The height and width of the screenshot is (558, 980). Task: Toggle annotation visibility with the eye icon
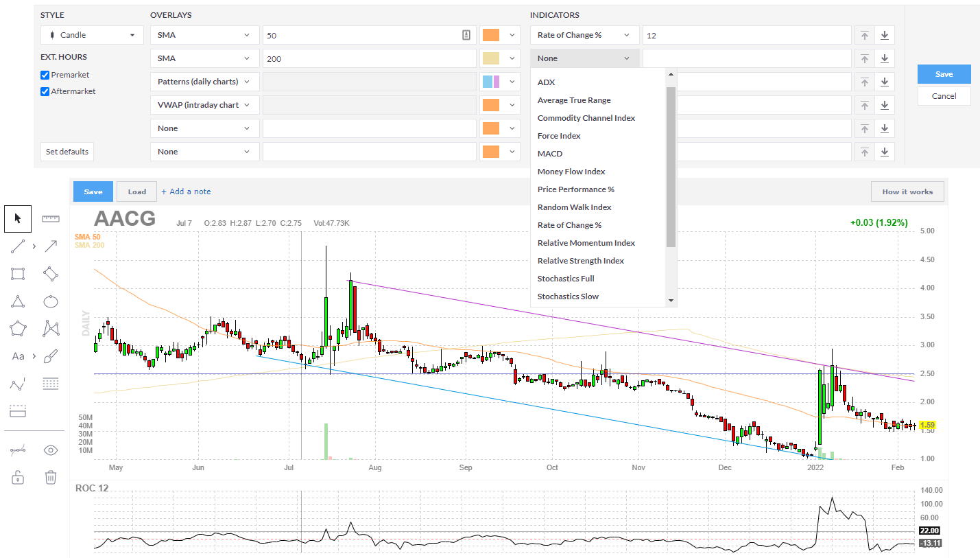(x=50, y=450)
